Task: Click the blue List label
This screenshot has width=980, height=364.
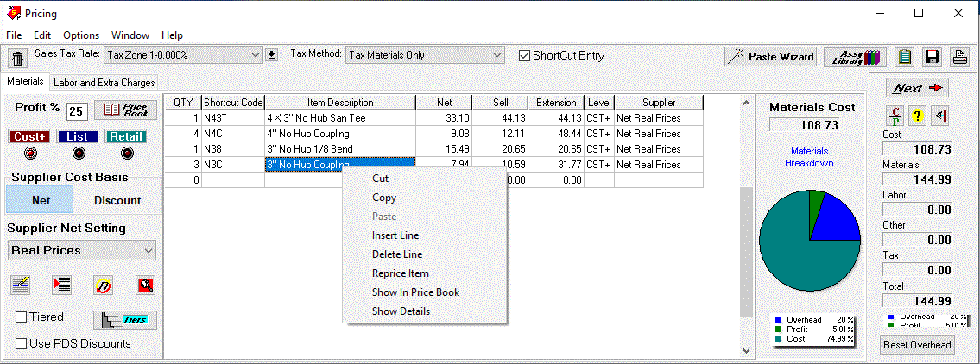Action: pyautogui.click(x=78, y=137)
